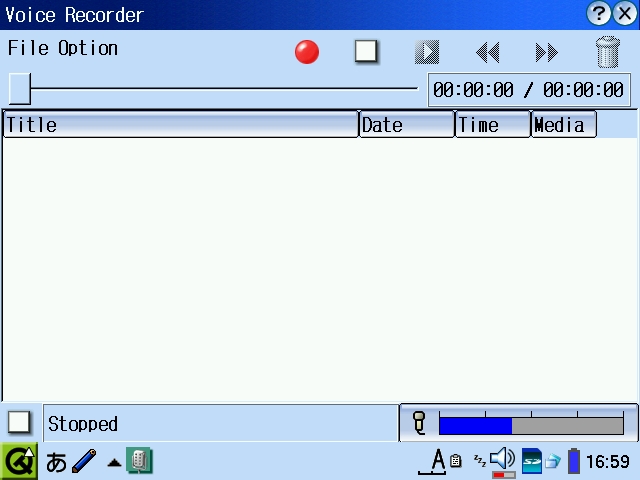This screenshot has width=640, height=480.
Task: Open the File menu
Action: (27, 48)
